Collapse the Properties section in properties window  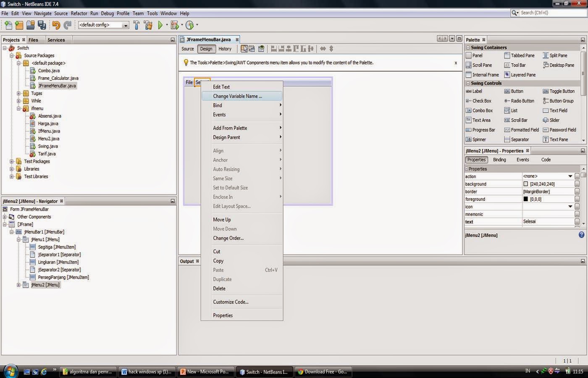click(467, 169)
